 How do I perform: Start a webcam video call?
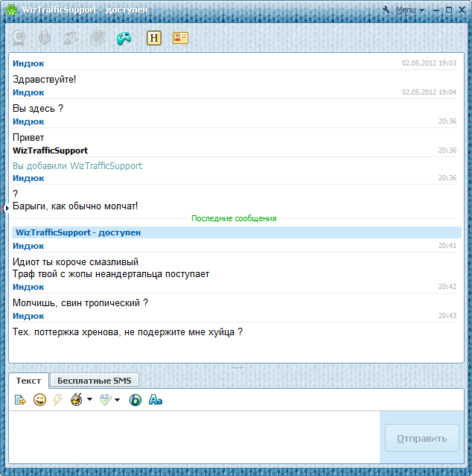19,38
